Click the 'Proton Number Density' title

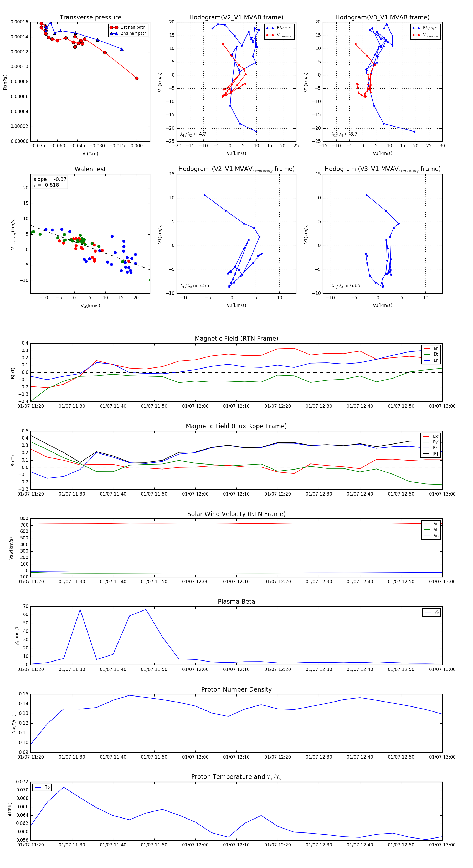tap(236, 689)
